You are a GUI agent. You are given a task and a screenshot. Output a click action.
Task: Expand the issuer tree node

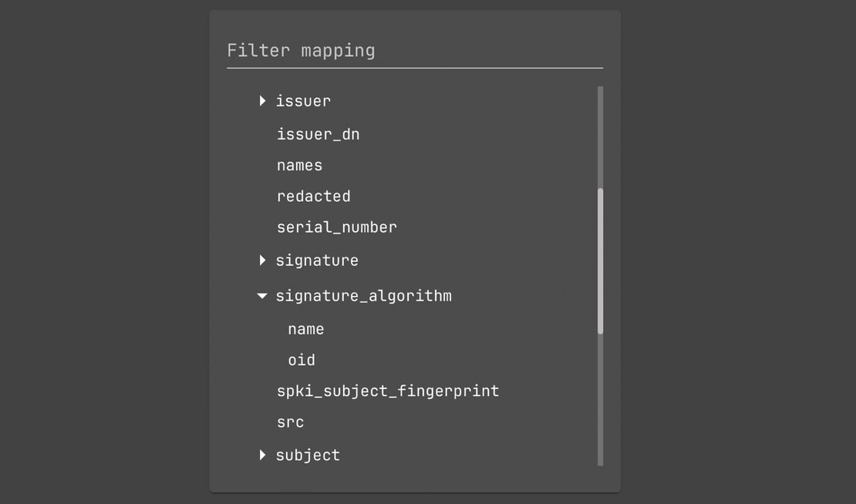(x=262, y=101)
